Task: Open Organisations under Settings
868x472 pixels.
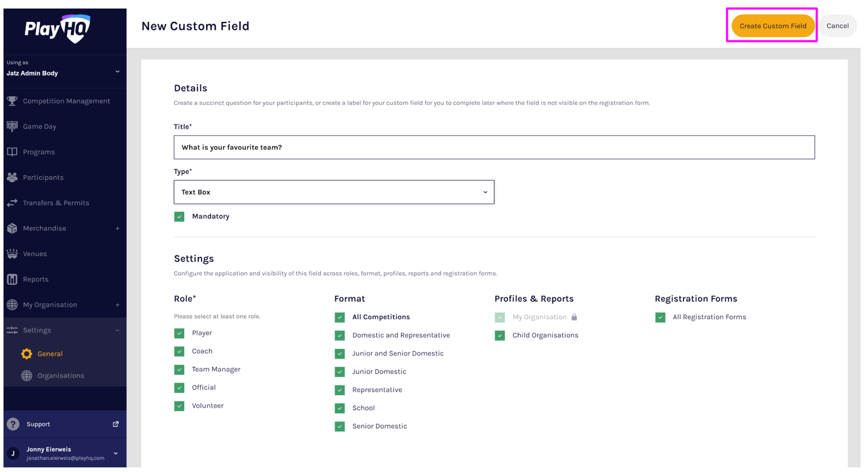Action: [x=61, y=376]
